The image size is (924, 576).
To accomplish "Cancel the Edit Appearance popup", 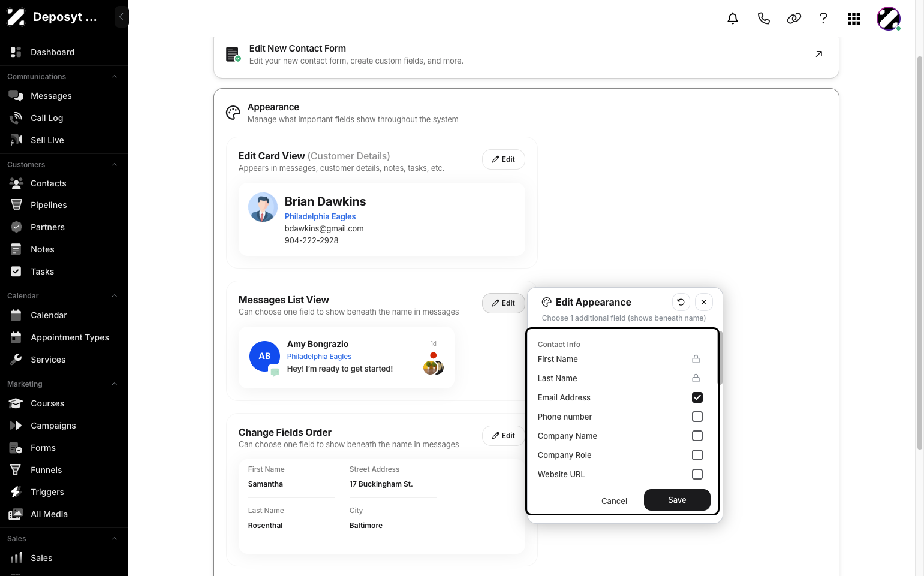I will click(614, 501).
